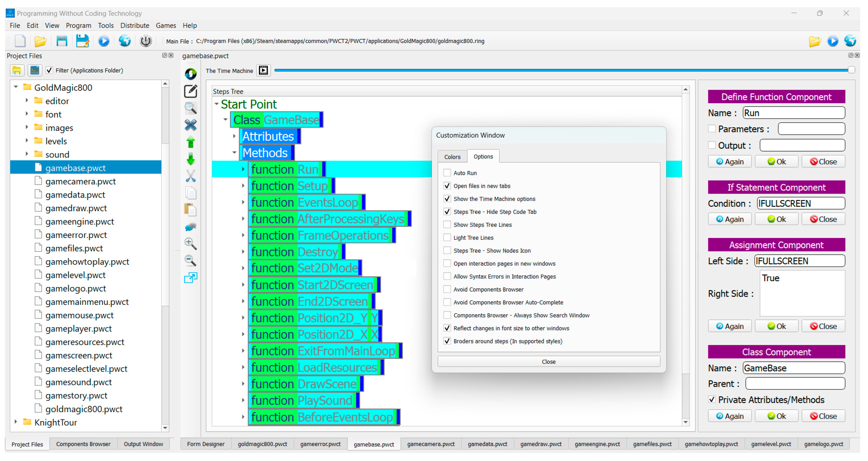Image resolution: width=868 pixels, height=461 pixels.
Task: Expand the levels folder in project tree
Action: coord(27,141)
